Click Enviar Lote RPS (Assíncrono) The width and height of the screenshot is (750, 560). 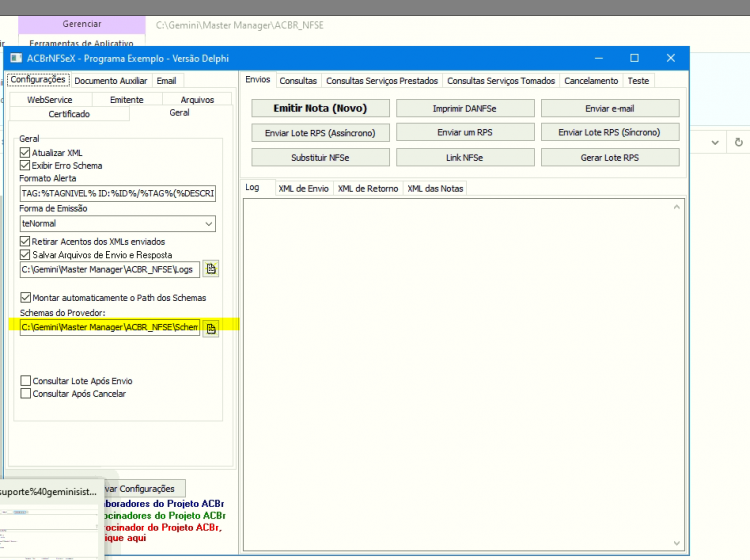[320, 132]
